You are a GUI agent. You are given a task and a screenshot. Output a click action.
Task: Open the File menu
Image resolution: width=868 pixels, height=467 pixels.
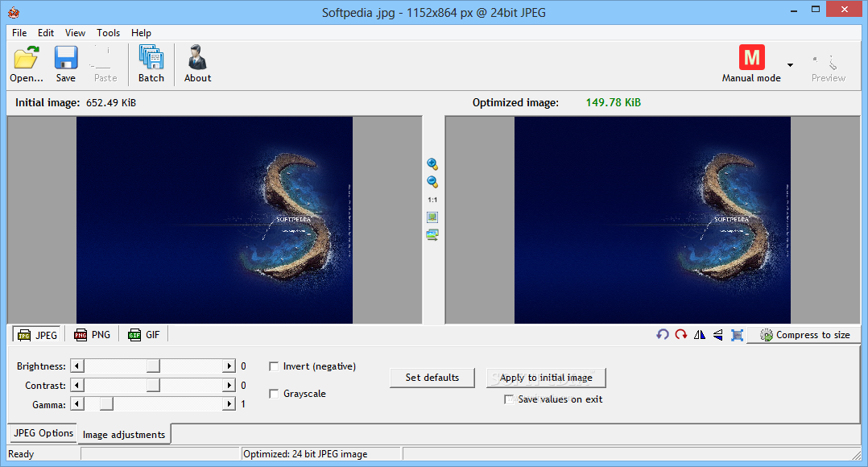click(x=19, y=33)
